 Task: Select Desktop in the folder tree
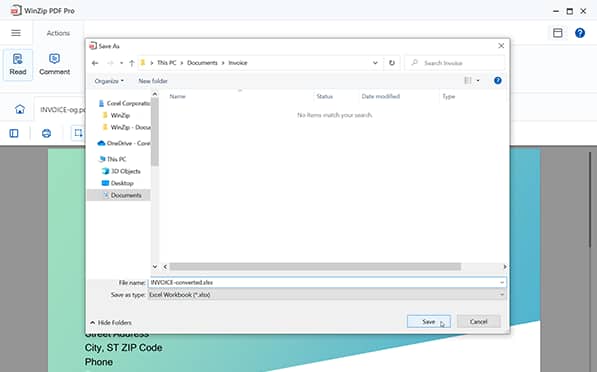click(118, 183)
